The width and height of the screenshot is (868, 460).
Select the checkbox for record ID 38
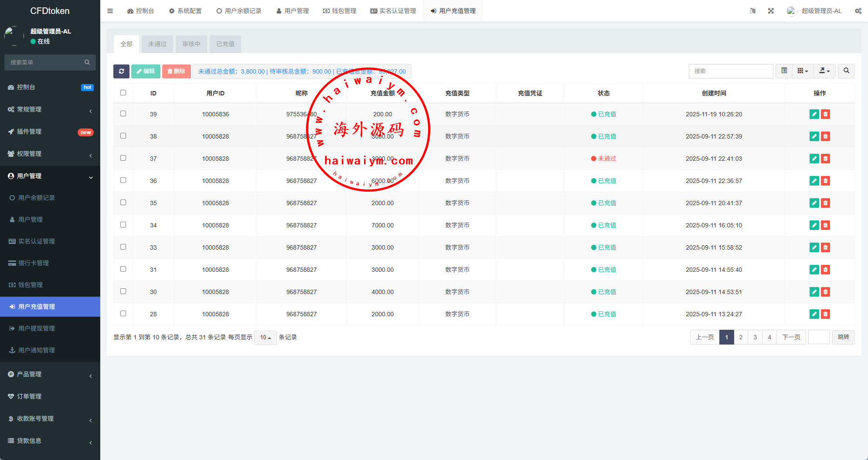(x=123, y=136)
